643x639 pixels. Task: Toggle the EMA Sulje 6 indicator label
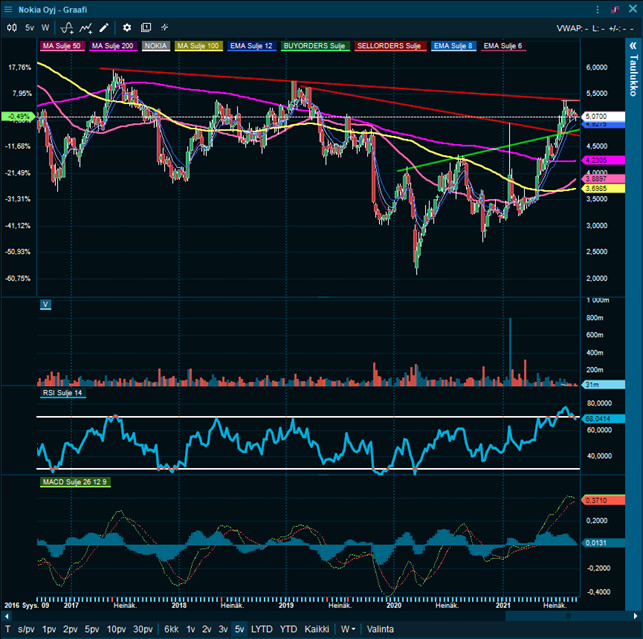503,46
